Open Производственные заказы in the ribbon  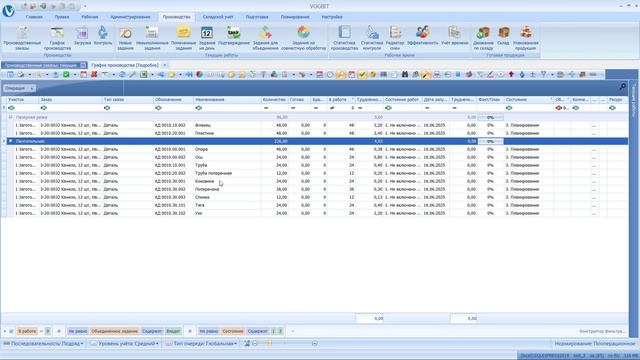[x=22, y=38]
